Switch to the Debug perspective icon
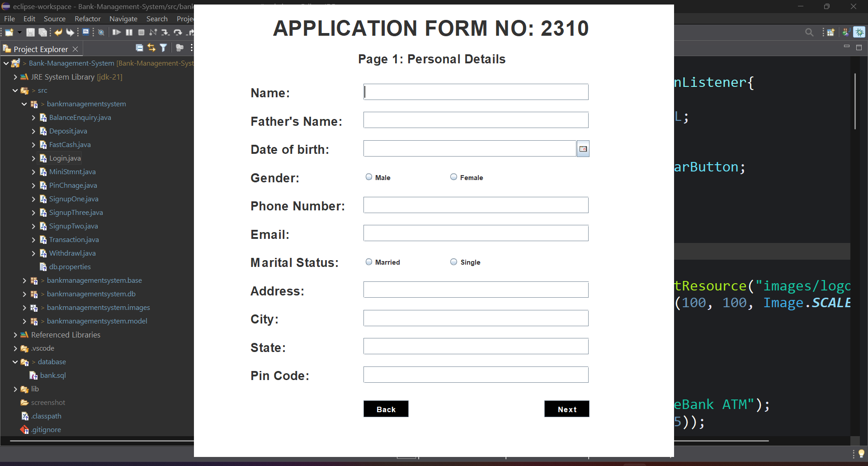The width and height of the screenshot is (868, 466). click(x=859, y=32)
